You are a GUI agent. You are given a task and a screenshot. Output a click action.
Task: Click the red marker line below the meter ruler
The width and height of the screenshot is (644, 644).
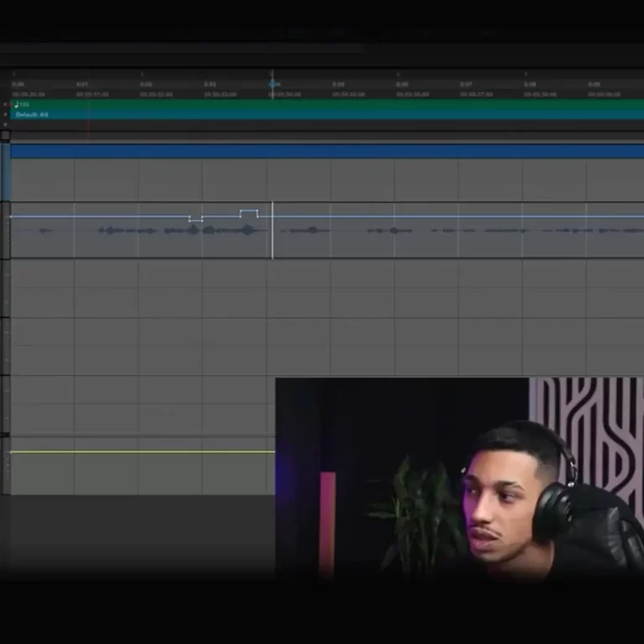click(88, 126)
